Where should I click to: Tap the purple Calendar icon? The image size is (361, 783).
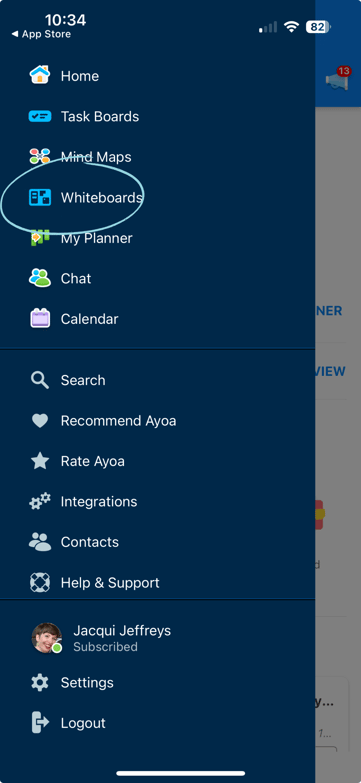[39, 318]
